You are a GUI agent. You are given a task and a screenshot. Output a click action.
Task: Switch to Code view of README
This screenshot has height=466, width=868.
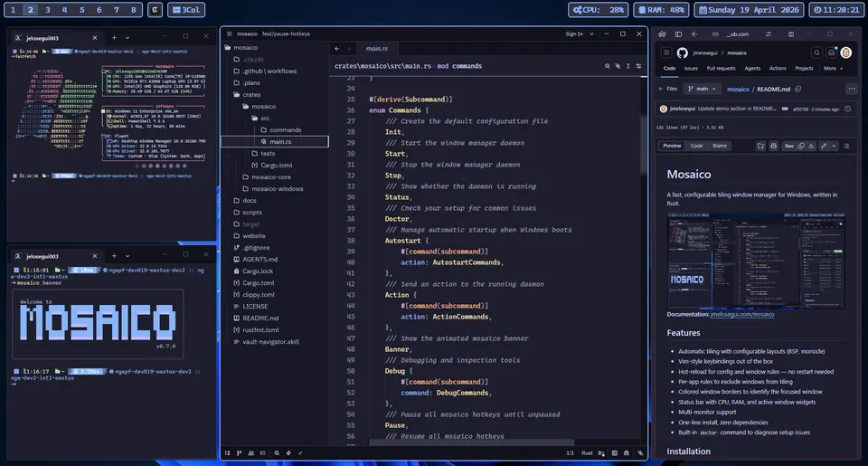696,146
